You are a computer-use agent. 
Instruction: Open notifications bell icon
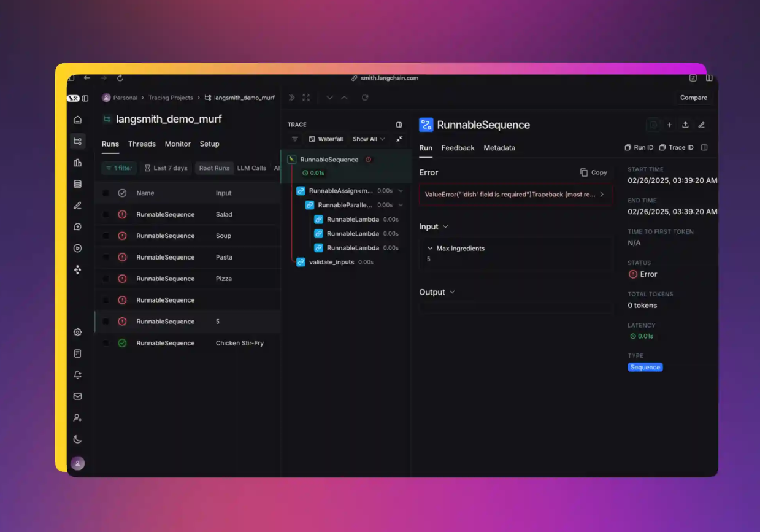tap(77, 375)
